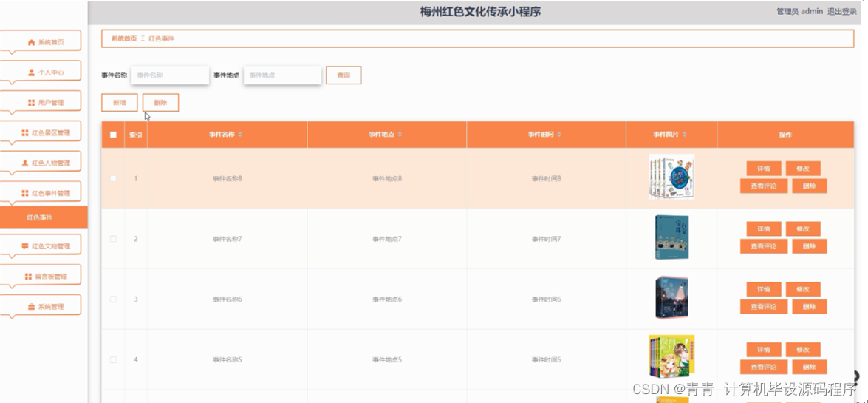Image resolution: width=868 pixels, height=403 pixels.
Task: Open 用户管理 sidebar menu
Action: point(41,102)
